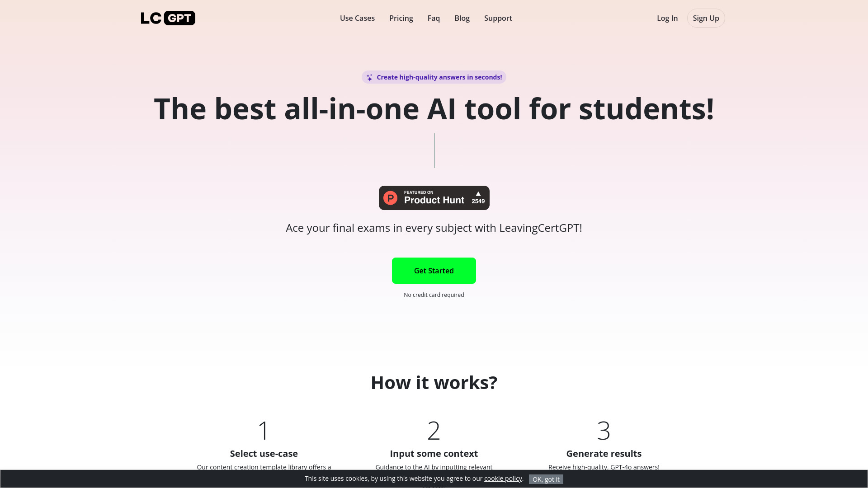Click the 'Pricing' navigation tab

tap(401, 18)
